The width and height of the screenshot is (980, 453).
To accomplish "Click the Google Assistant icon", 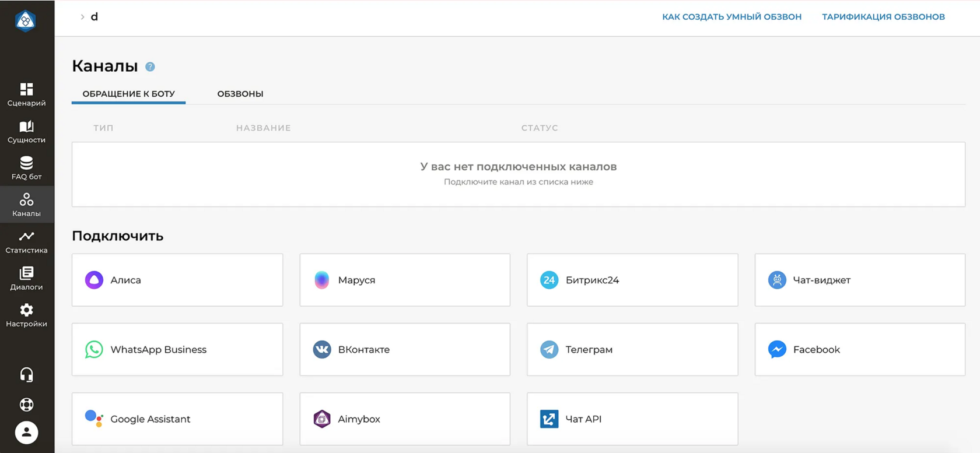I will [94, 419].
